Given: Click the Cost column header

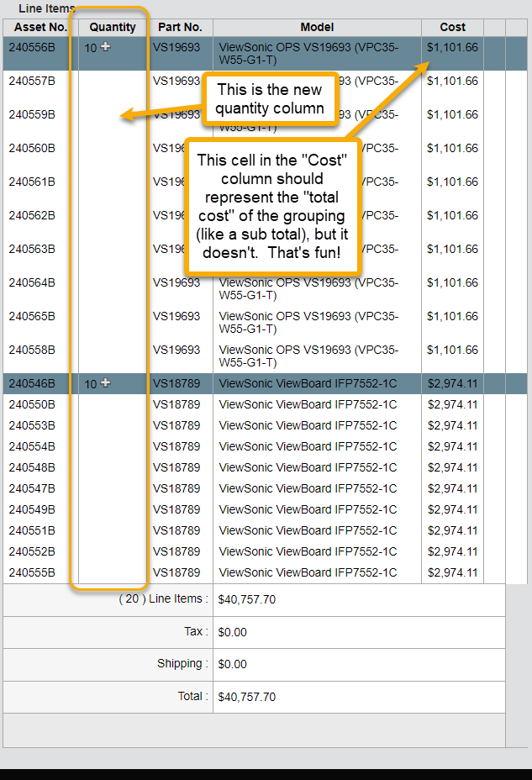Looking at the screenshot, I should (x=452, y=28).
